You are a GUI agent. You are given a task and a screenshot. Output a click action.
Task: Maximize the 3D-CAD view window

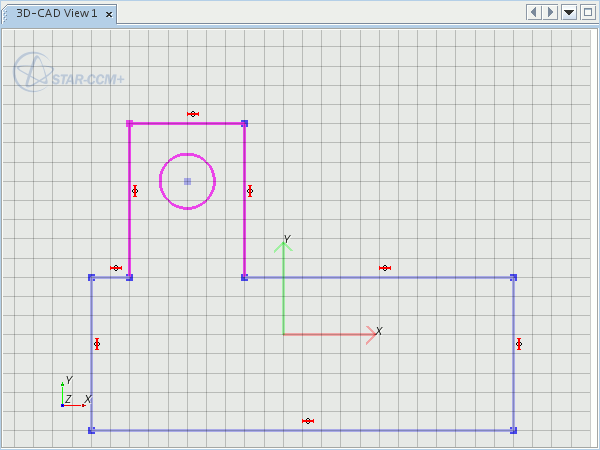[587, 12]
